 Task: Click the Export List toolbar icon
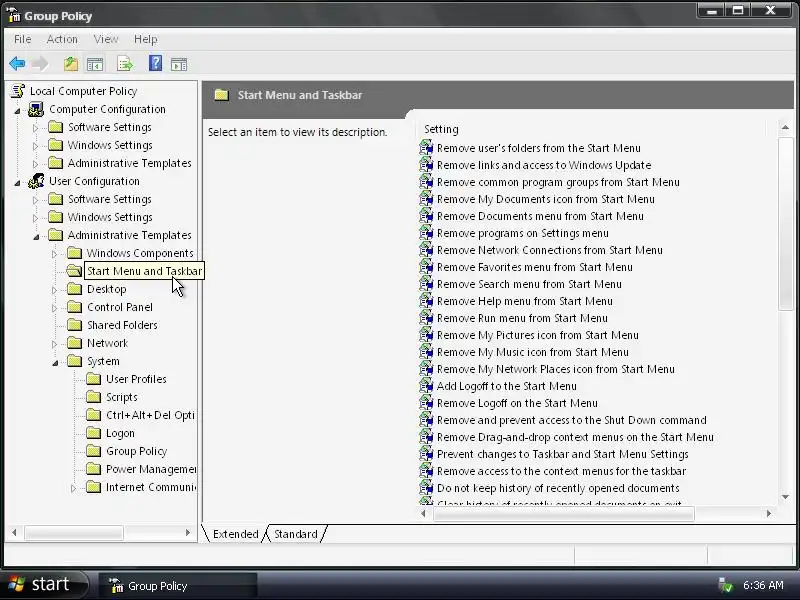(125, 64)
